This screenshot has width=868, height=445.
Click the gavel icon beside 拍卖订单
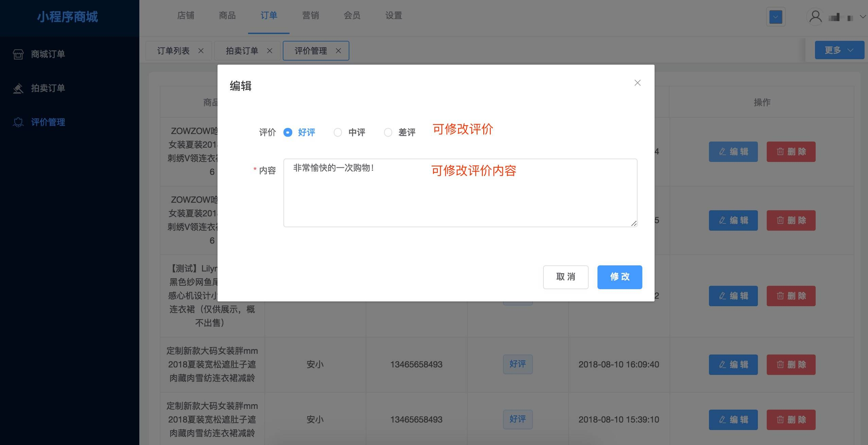pos(18,88)
